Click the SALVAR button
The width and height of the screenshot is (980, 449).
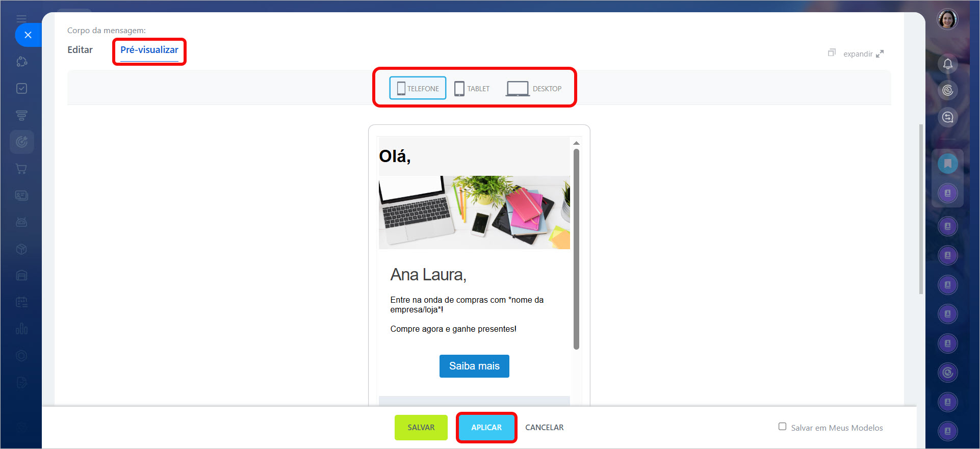tap(421, 428)
